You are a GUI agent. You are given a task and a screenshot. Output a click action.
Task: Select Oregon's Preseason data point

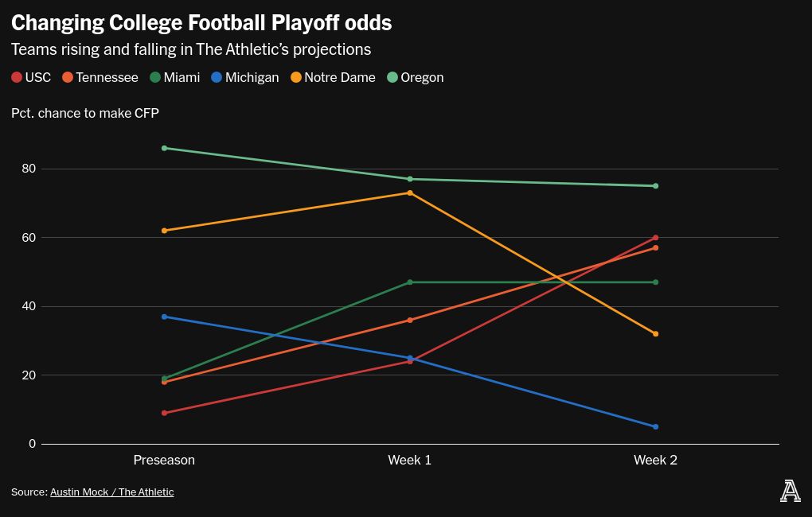165,148
